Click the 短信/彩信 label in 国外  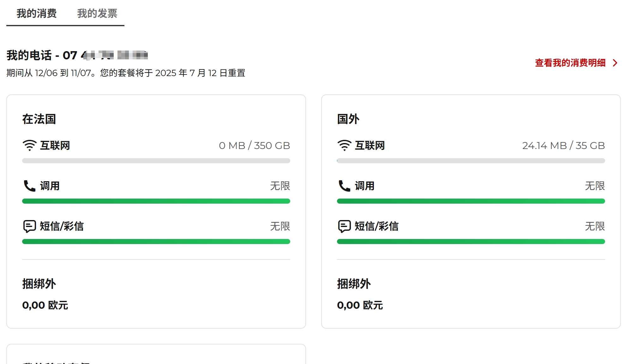click(x=377, y=226)
